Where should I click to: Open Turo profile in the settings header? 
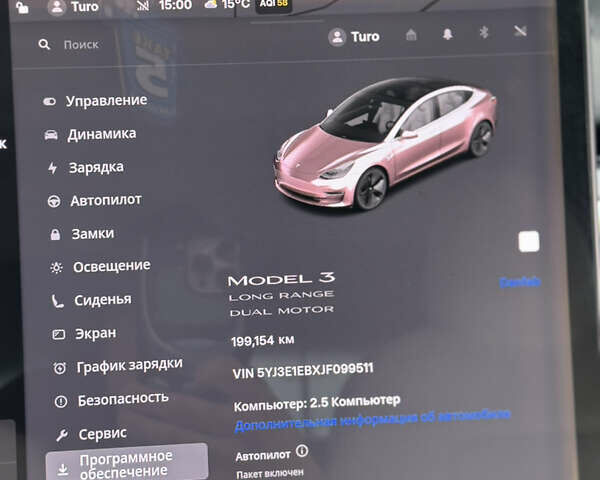[354, 37]
